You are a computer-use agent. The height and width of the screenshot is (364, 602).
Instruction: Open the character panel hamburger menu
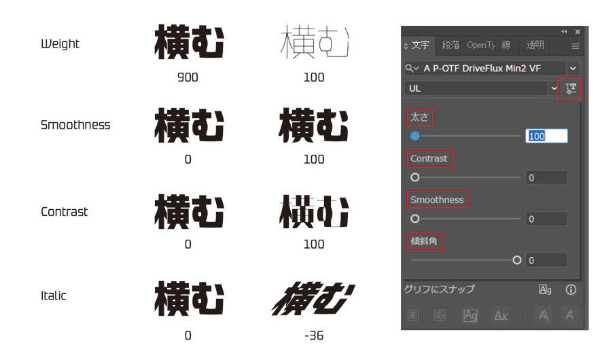[x=575, y=46]
